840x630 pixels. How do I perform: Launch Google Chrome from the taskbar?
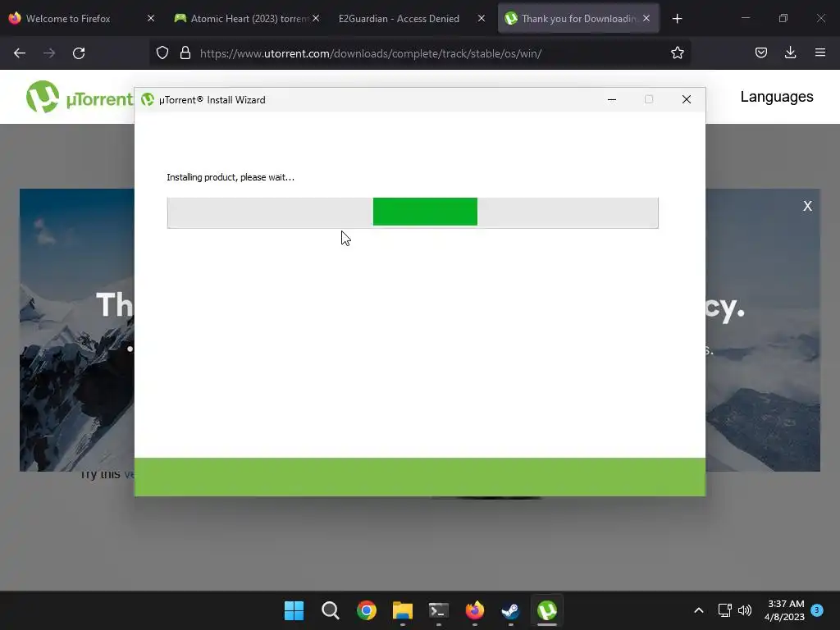[367, 610]
